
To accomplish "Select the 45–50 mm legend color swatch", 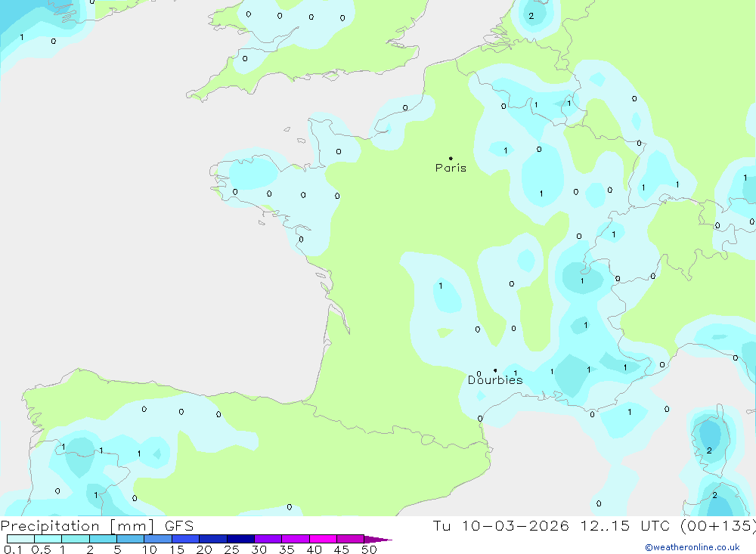I will (x=351, y=539).
